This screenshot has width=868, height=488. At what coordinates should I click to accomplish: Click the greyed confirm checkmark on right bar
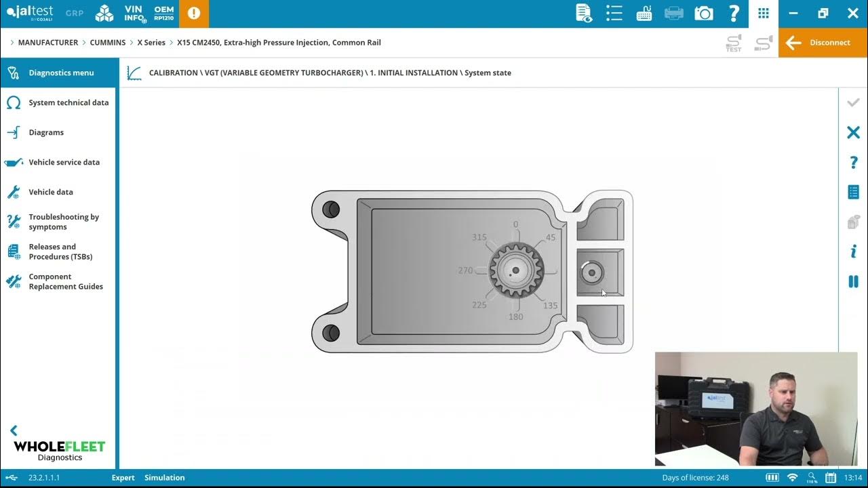pyautogui.click(x=853, y=102)
